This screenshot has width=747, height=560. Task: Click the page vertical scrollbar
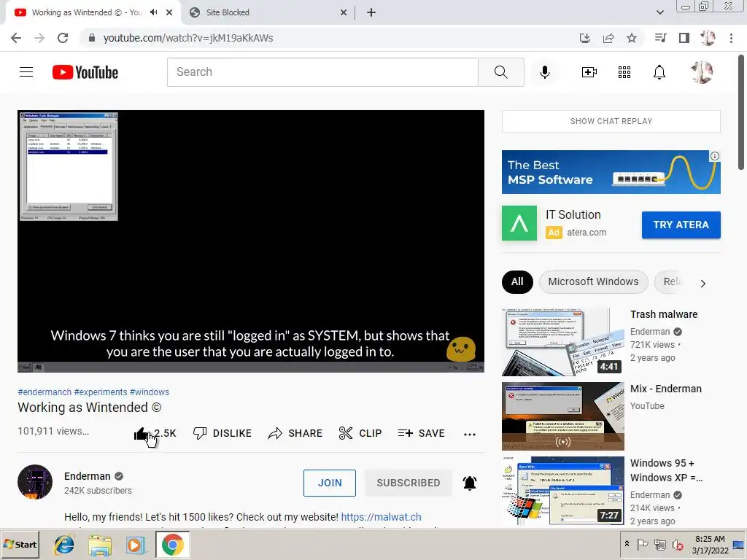tap(741, 112)
